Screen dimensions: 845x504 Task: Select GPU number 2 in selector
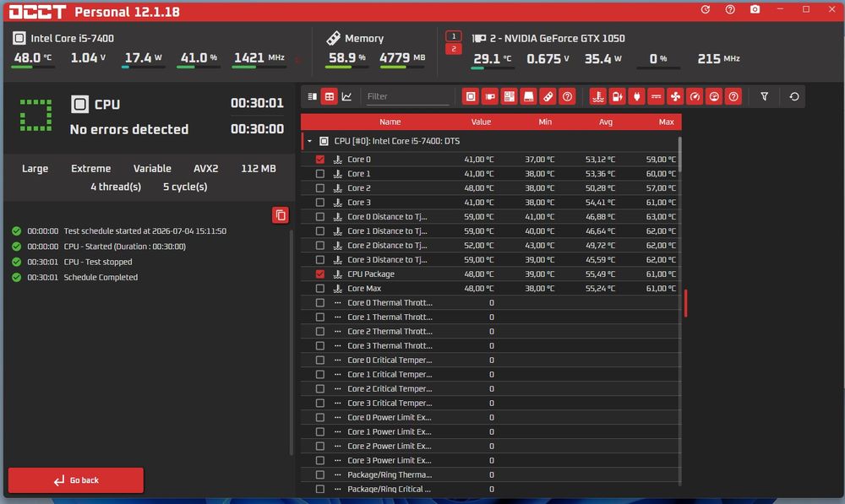click(x=454, y=49)
